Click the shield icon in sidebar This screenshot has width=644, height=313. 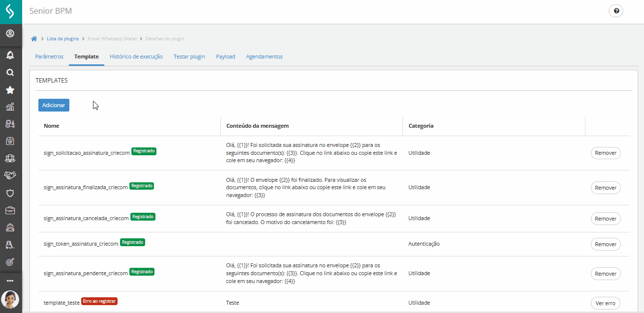(x=10, y=193)
